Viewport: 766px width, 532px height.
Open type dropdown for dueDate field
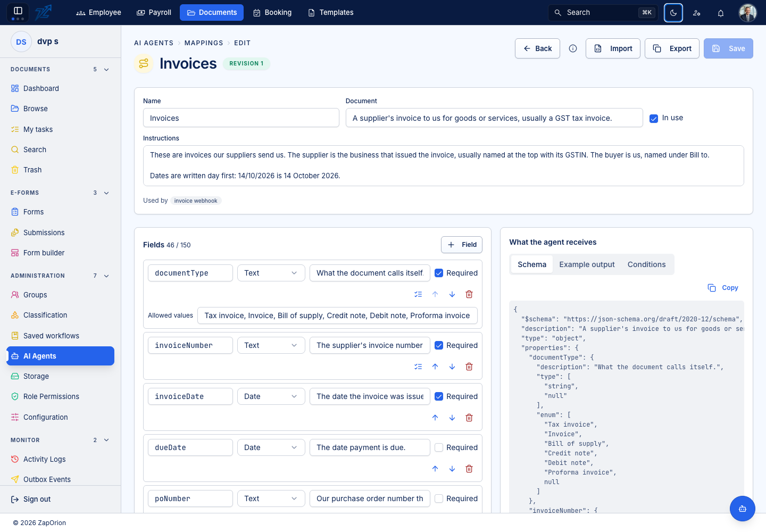point(271,447)
